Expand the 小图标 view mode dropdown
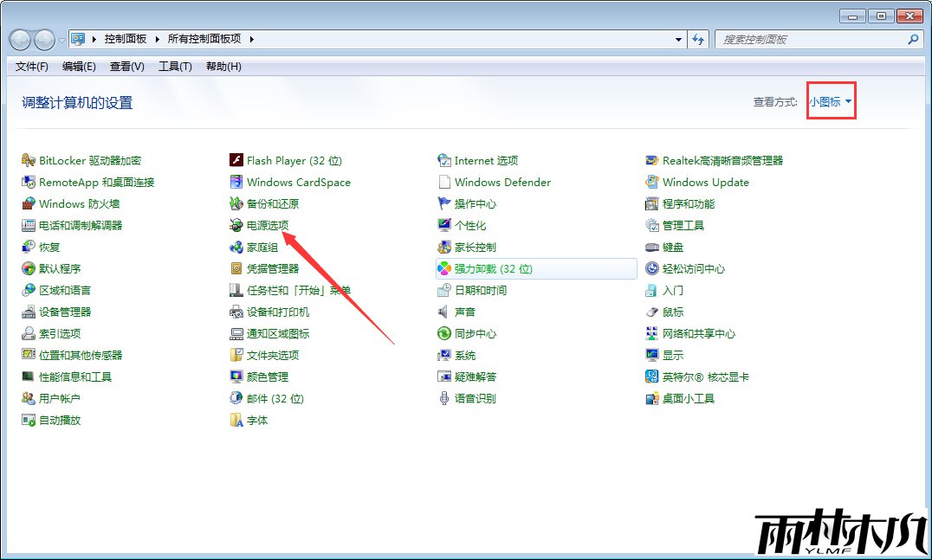The width and height of the screenshot is (932, 560). point(831,102)
